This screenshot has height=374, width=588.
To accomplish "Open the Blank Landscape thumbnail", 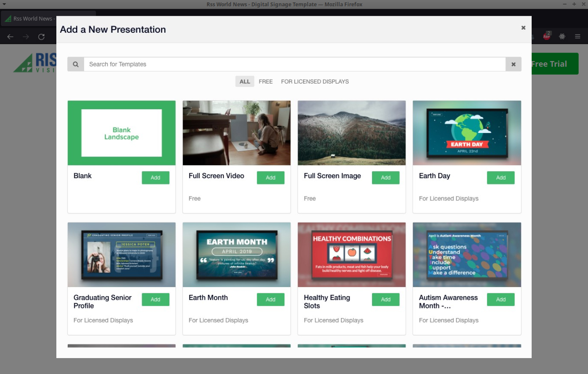I will click(122, 133).
